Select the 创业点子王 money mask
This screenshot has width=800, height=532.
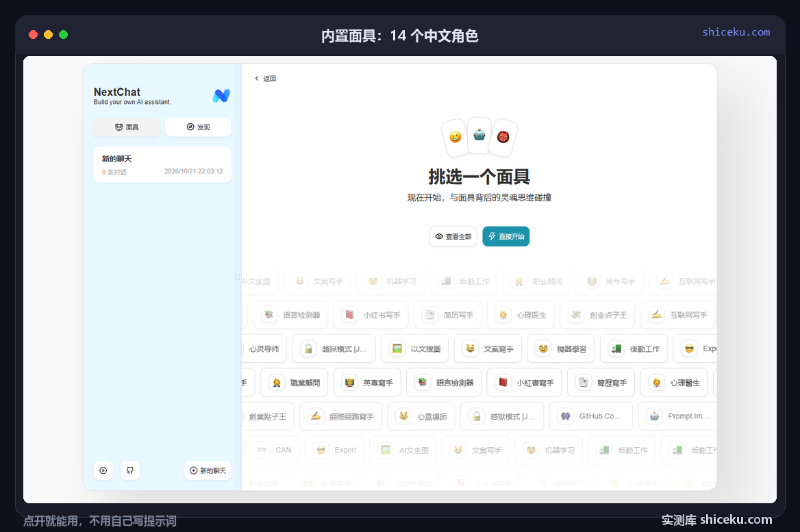[x=597, y=315]
